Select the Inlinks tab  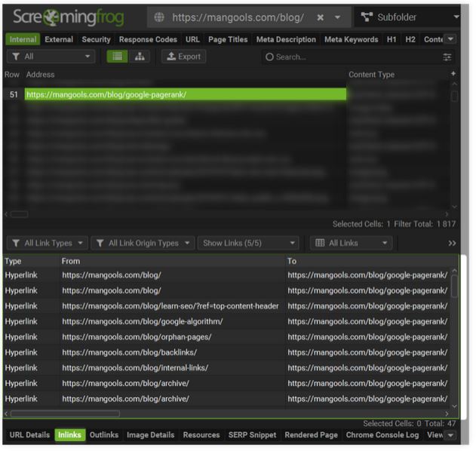(69, 435)
